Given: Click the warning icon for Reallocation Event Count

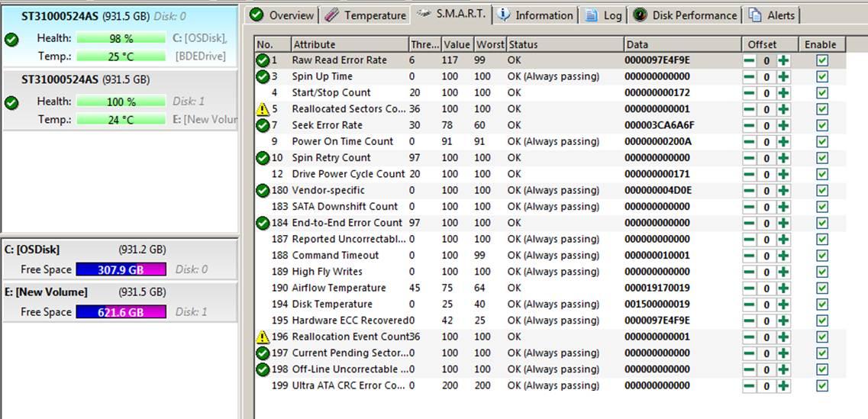Looking at the screenshot, I should 263,337.
